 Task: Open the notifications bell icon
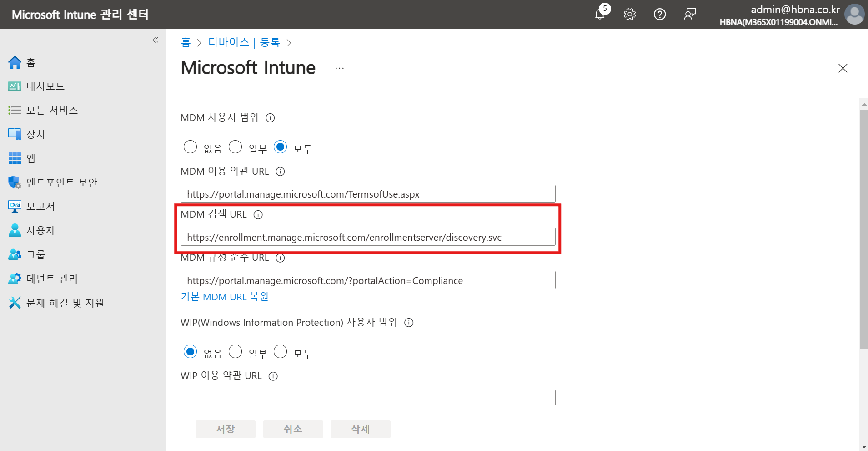[600, 14]
